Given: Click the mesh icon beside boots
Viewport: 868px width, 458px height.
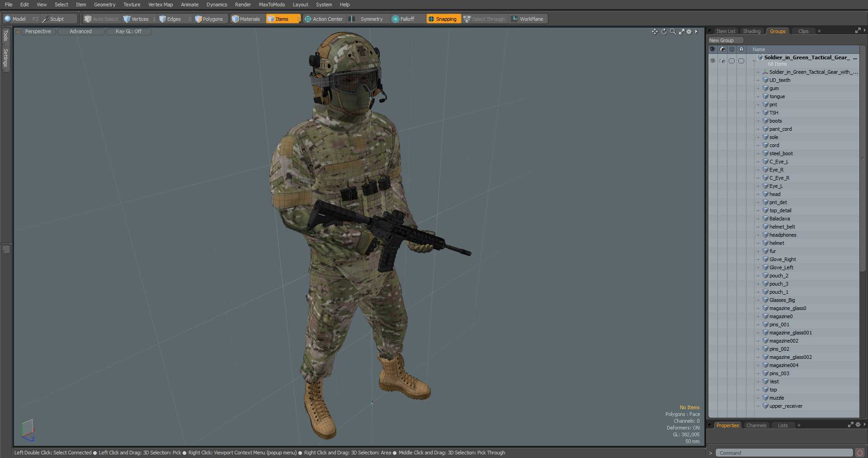Looking at the screenshot, I should tap(765, 121).
